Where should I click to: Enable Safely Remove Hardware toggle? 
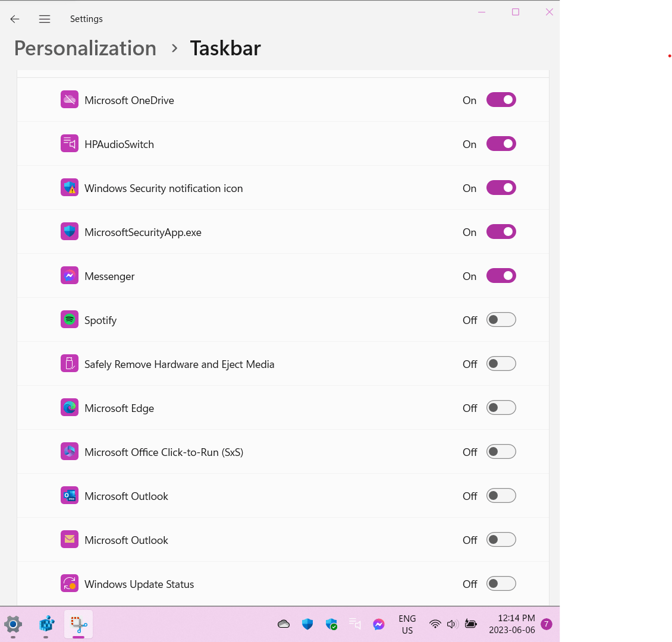click(x=501, y=364)
